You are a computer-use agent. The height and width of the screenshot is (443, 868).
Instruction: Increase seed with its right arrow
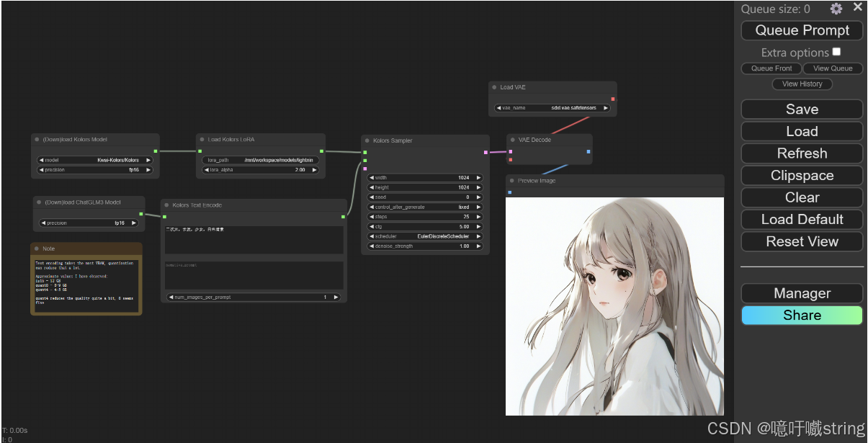point(478,197)
